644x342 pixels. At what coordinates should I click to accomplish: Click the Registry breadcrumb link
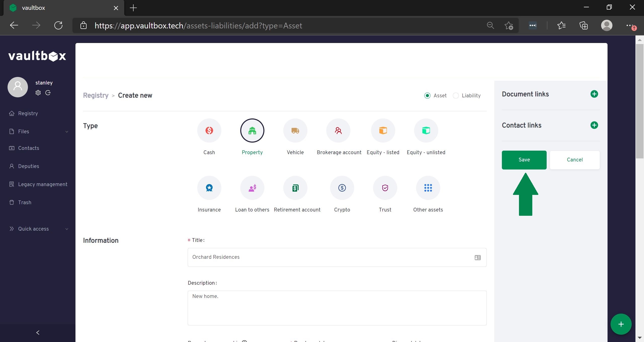(96, 96)
